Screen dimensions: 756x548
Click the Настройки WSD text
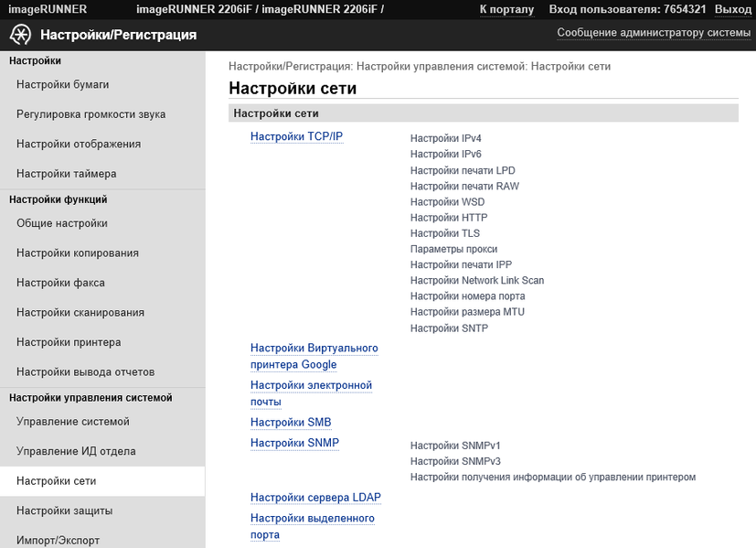tap(447, 202)
